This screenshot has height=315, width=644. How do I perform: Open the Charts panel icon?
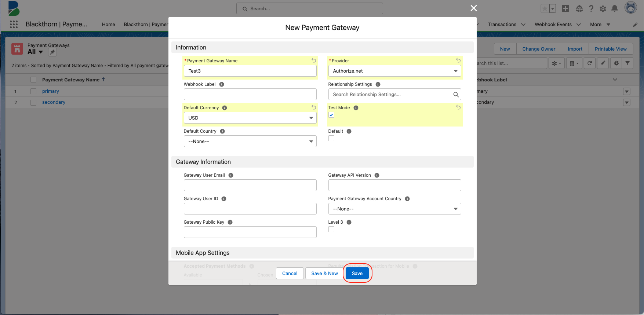click(616, 63)
